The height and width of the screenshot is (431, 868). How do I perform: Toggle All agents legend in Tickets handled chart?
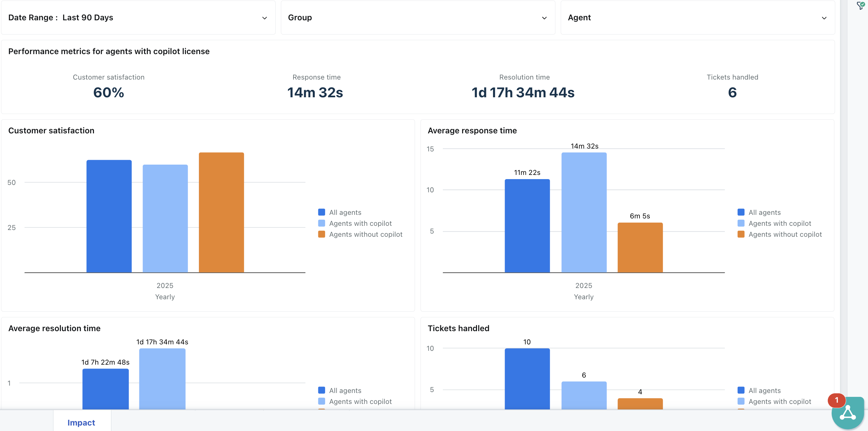point(764,390)
